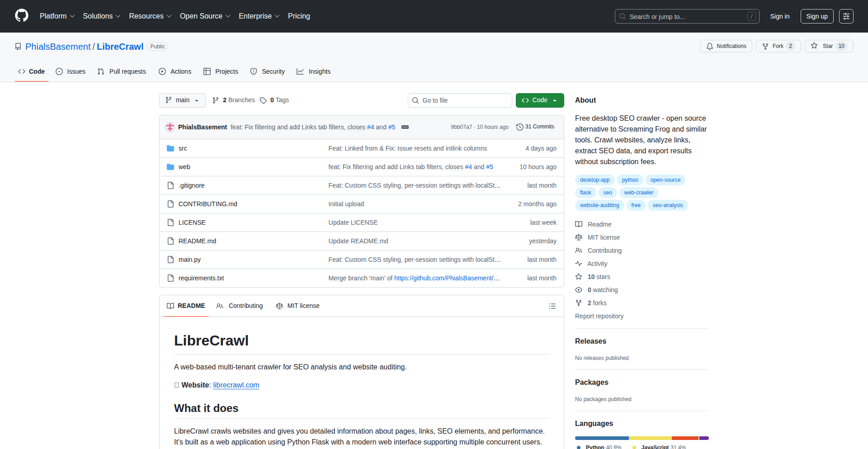Click the Sign up button
868x449 pixels.
[816, 16]
